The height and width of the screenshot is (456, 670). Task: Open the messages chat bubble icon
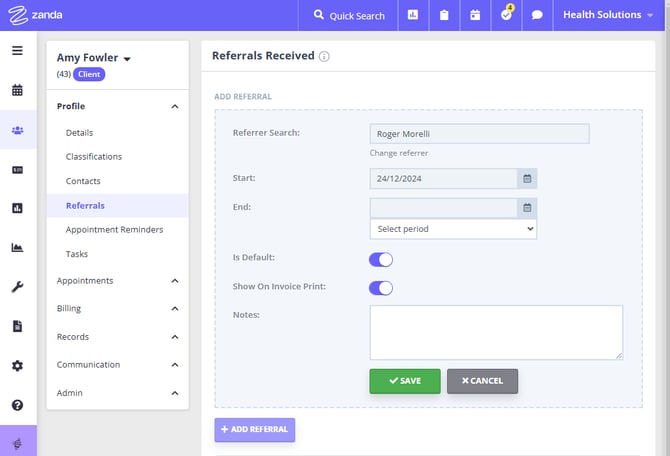click(x=537, y=15)
